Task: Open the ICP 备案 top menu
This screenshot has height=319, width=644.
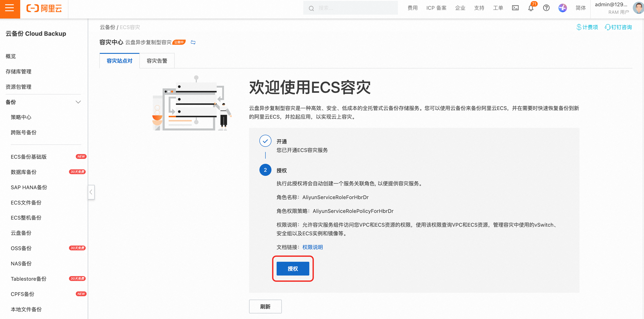Action: [x=436, y=8]
